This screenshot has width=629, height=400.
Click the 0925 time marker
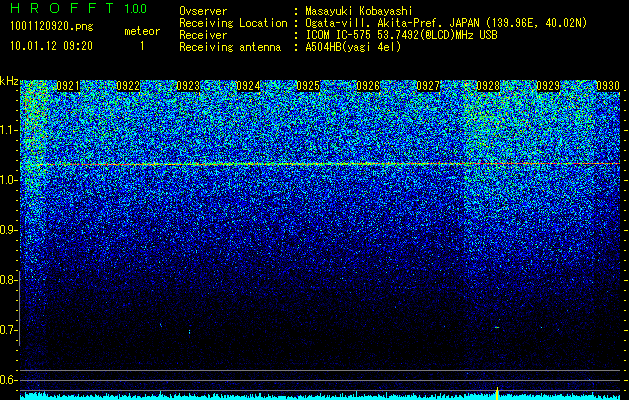(x=308, y=86)
